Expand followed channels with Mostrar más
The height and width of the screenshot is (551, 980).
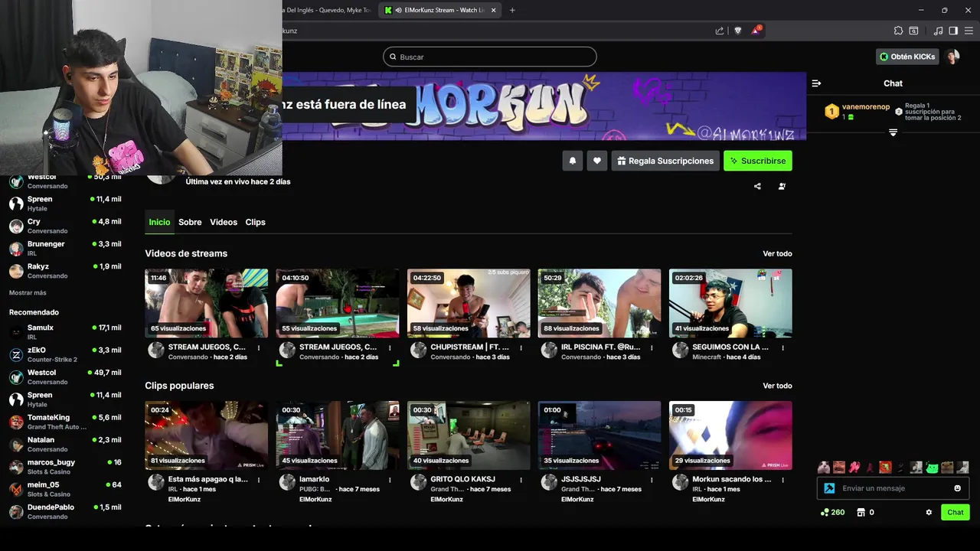click(28, 293)
